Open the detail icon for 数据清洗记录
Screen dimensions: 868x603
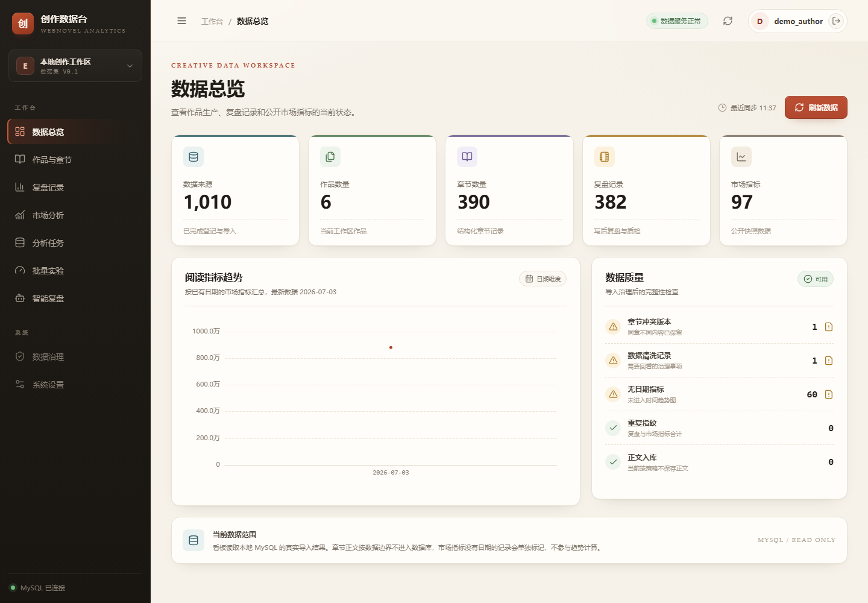pos(829,361)
